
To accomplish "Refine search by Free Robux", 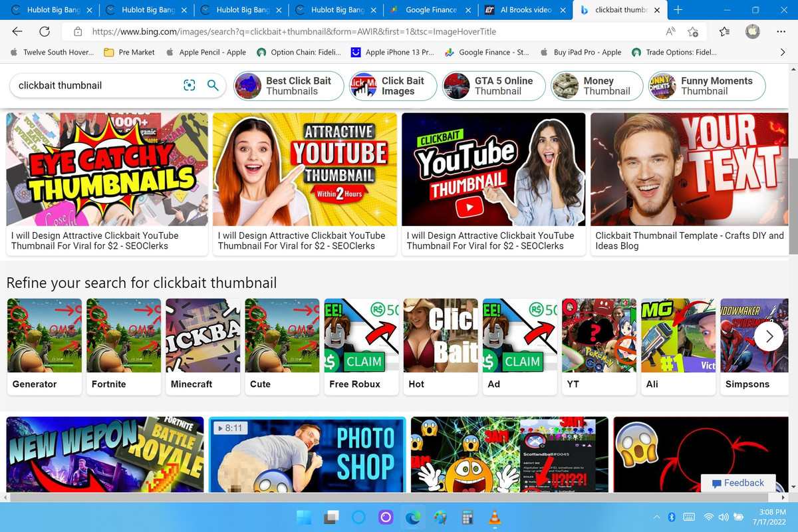I will (361, 346).
